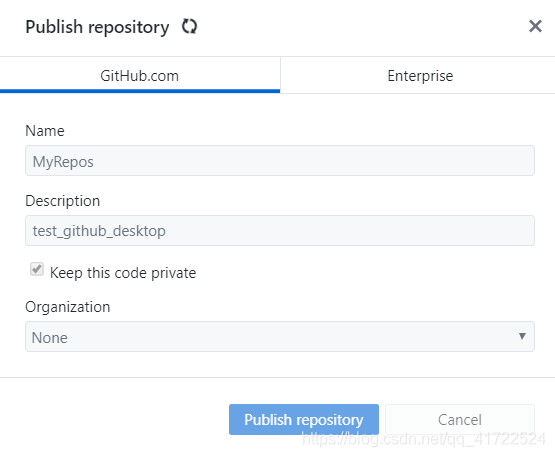This screenshot has height=457, width=555.
Task: Click the Description field label
Action: pos(63,201)
